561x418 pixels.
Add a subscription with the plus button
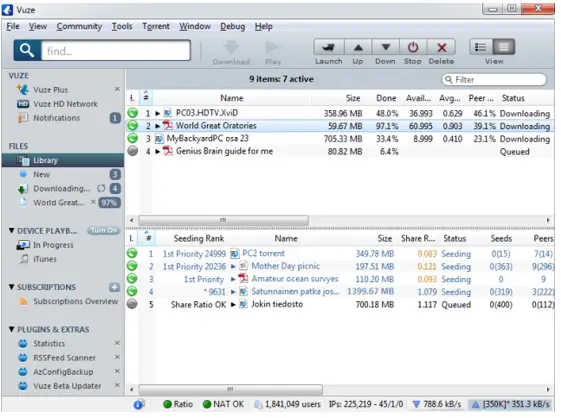click(x=114, y=287)
